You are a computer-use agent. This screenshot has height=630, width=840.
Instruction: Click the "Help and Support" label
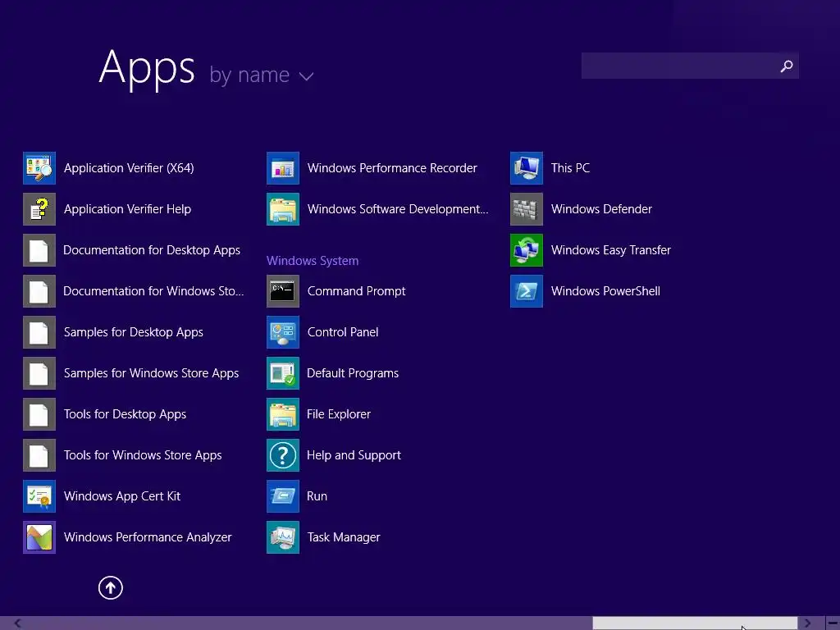coord(354,455)
